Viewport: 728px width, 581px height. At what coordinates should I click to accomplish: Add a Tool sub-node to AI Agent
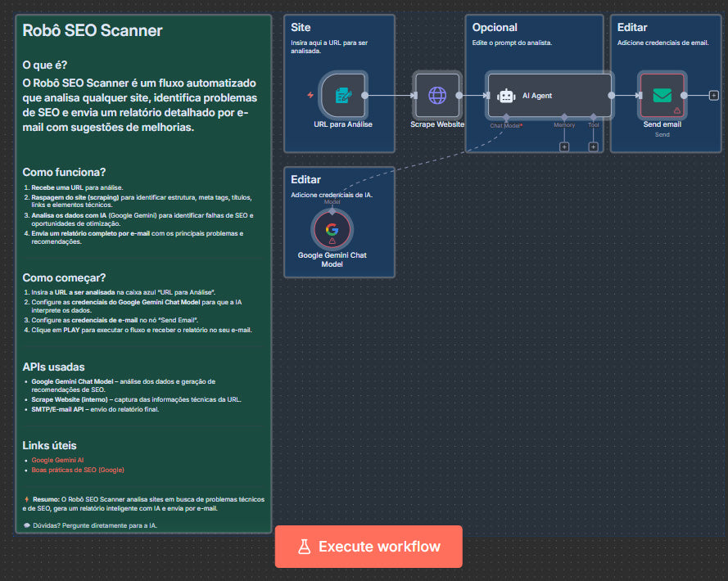click(x=593, y=146)
